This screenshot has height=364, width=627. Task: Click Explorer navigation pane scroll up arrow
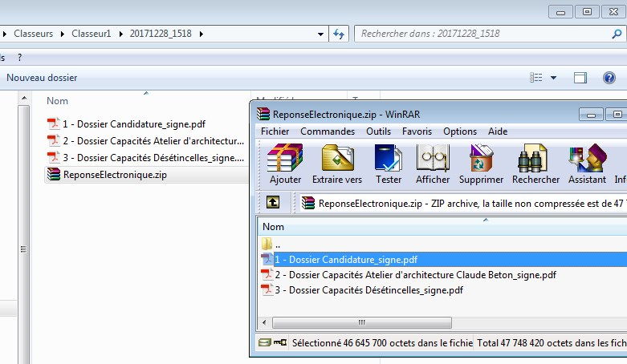click(x=24, y=98)
